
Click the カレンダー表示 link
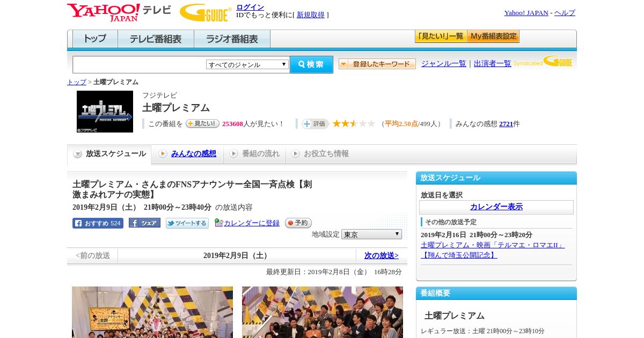click(x=496, y=207)
